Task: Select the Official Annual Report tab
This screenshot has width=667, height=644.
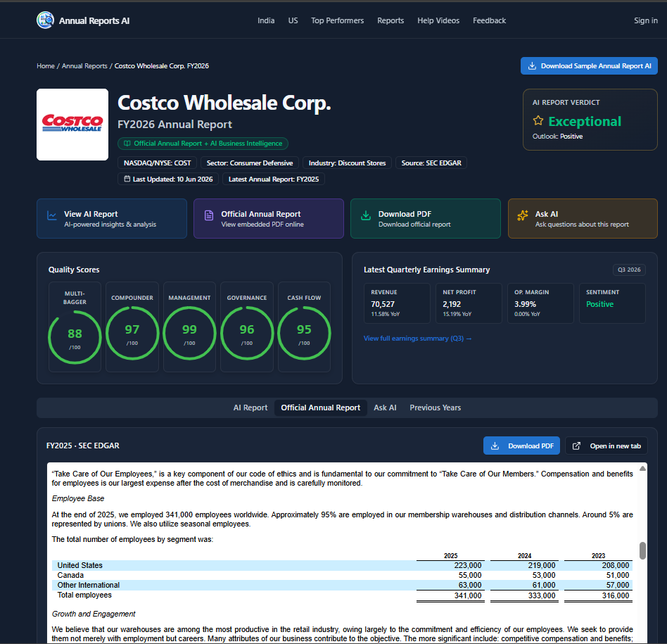Action: [320, 408]
